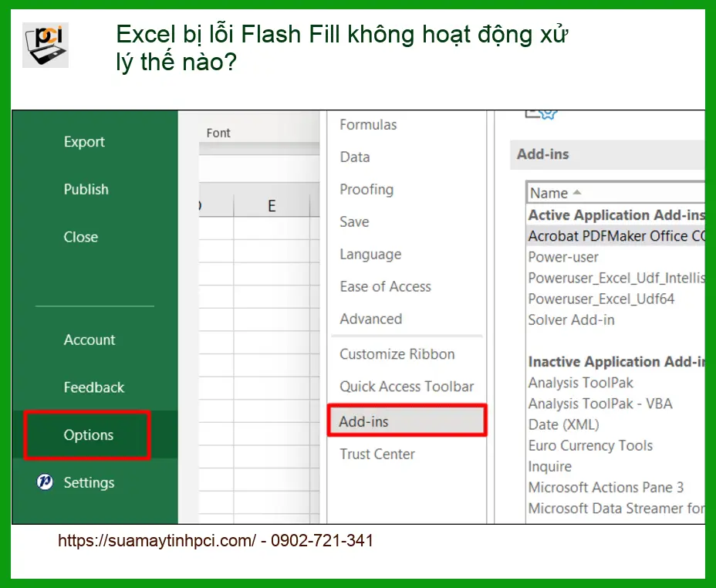Image resolution: width=716 pixels, height=588 pixels.
Task: Select Add-ins options category
Action: pyautogui.click(x=407, y=420)
